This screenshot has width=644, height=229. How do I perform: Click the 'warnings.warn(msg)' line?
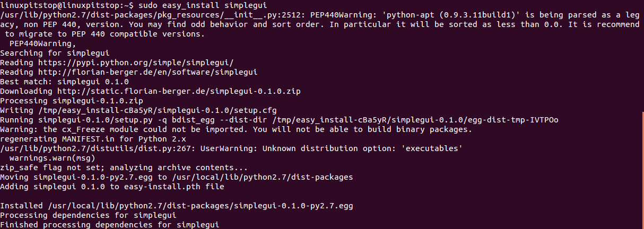coord(52,157)
